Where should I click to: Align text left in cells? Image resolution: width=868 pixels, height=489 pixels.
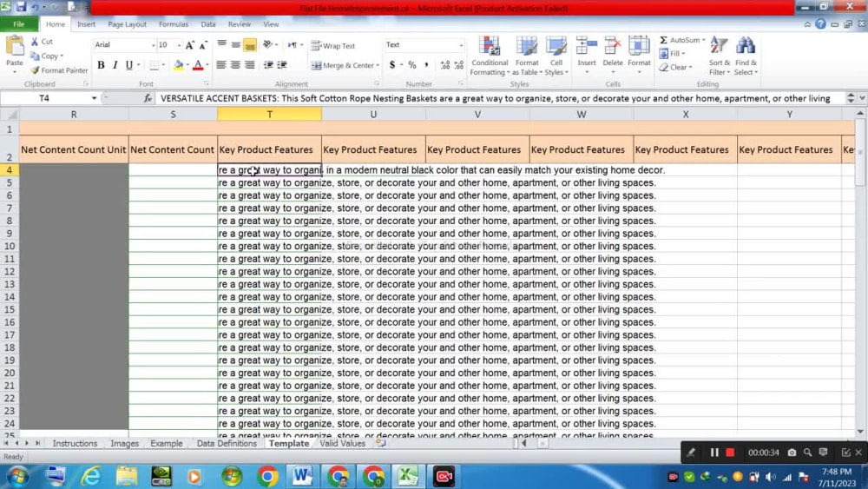[x=220, y=65]
